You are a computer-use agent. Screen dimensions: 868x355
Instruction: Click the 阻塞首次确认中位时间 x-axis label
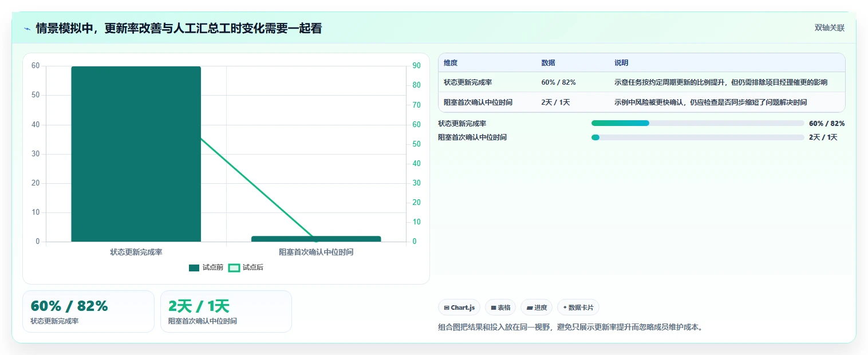pyautogui.click(x=316, y=252)
